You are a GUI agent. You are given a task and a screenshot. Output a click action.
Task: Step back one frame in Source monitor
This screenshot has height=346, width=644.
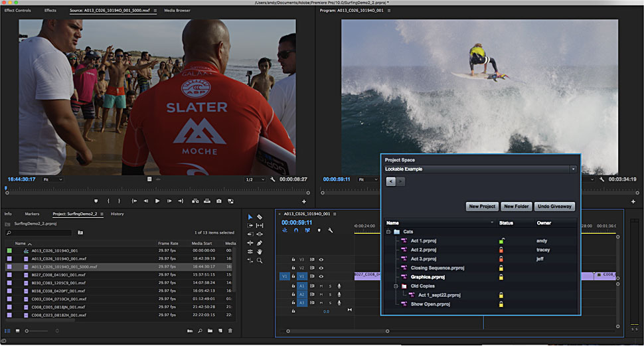coord(146,201)
